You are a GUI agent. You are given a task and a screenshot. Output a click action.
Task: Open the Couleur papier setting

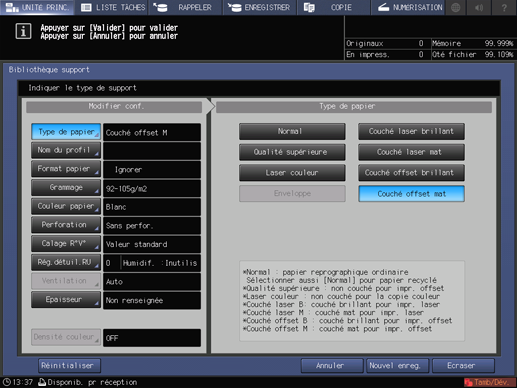pyautogui.click(x=66, y=206)
